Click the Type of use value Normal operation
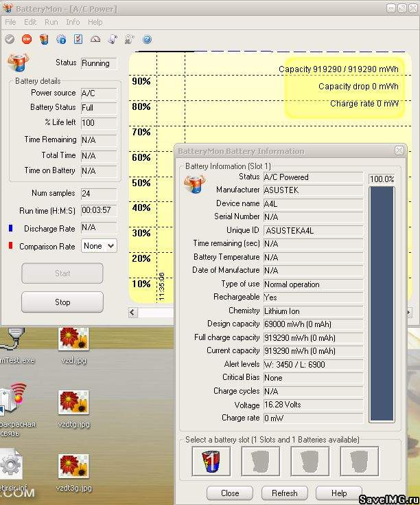 (313, 284)
